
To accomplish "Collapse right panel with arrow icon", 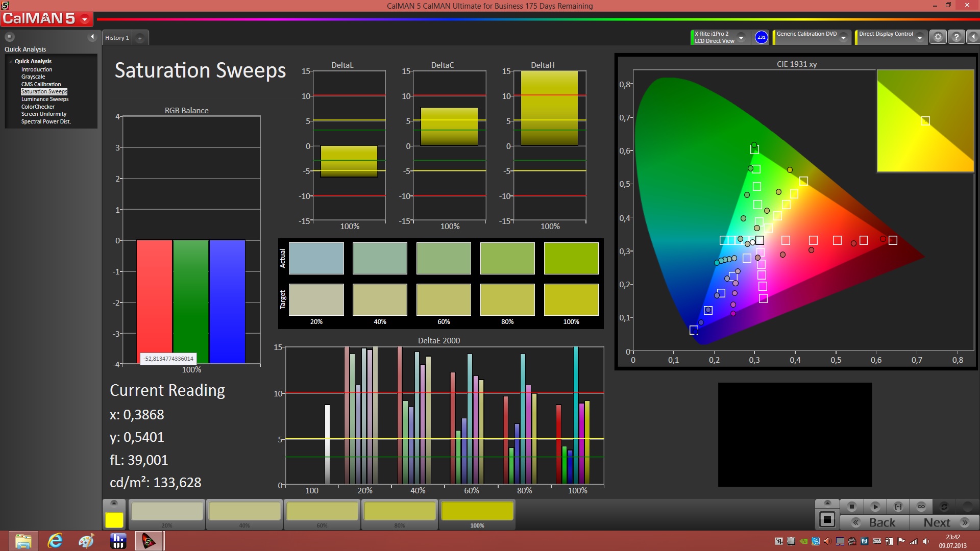I will pos(973,37).
